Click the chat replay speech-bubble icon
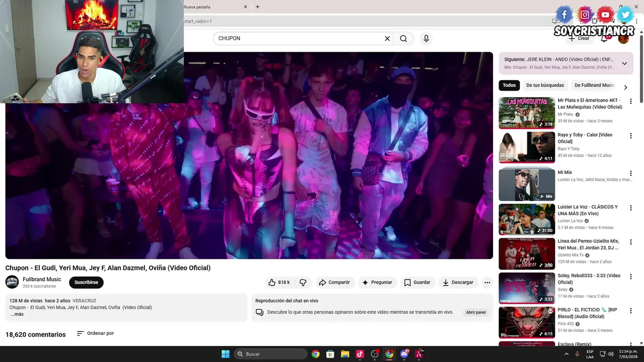This screenshot has width=644, height=362. [260, 312]
